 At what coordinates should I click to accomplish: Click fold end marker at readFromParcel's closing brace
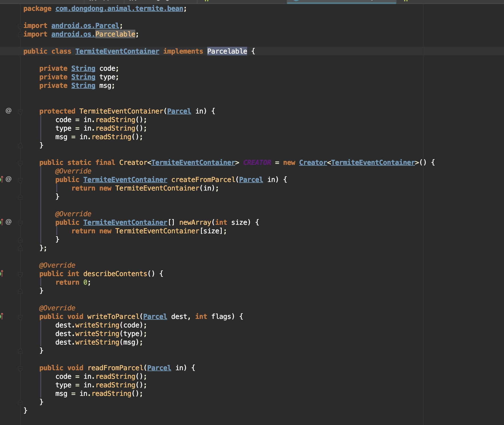coord(20,402)
